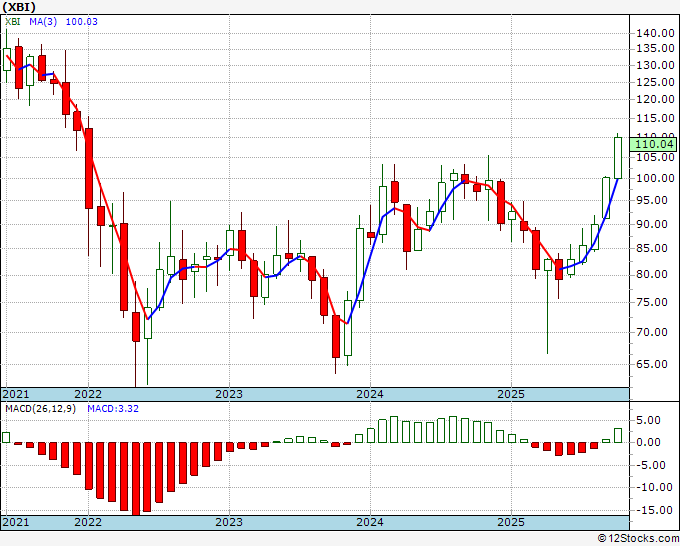Click the 100.00 price axis label
This screenshot has height=546, width=680.
(655, 178)
